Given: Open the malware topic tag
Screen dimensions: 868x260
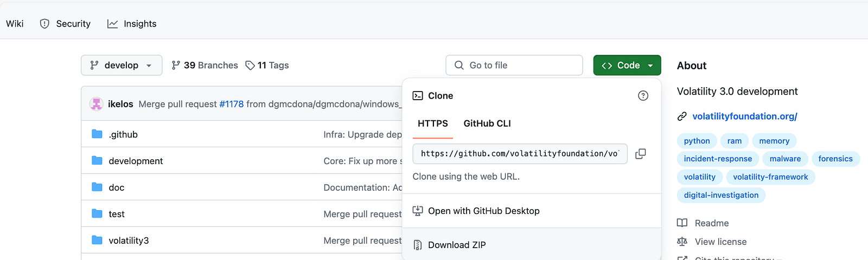Looking at the screenshot, I should pyautogui.click(x=785, y=159).
